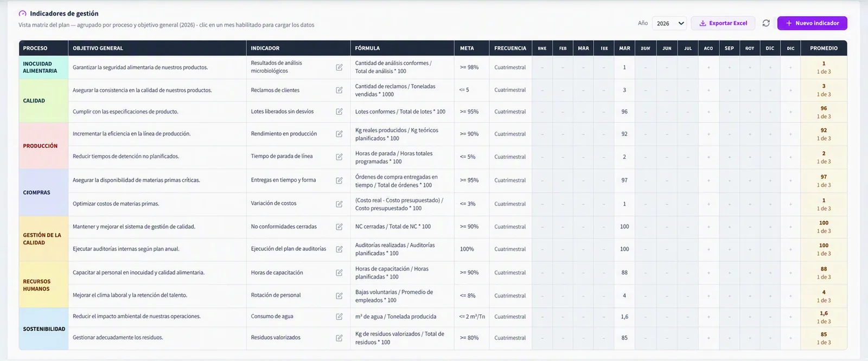
Task: Select the GESTIÓN DE LA CALIDAD process cell
Action: click(x=43, y=239)
